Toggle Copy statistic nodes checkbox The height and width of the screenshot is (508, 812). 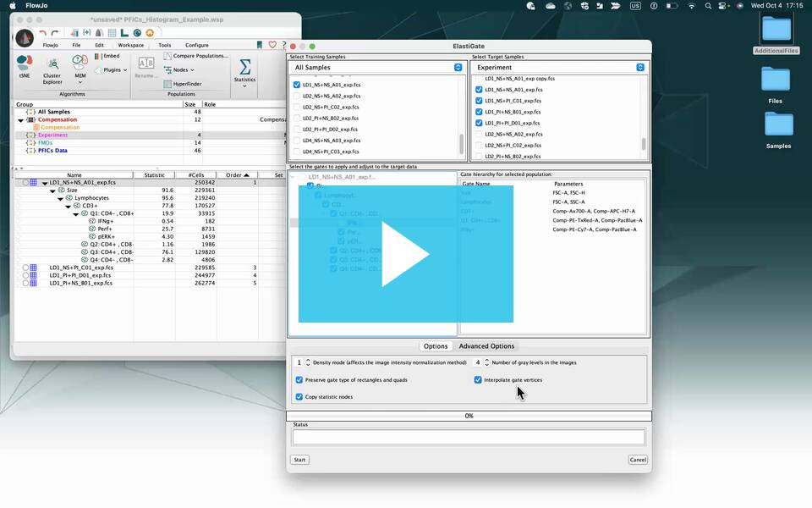(x=299, y=396)
